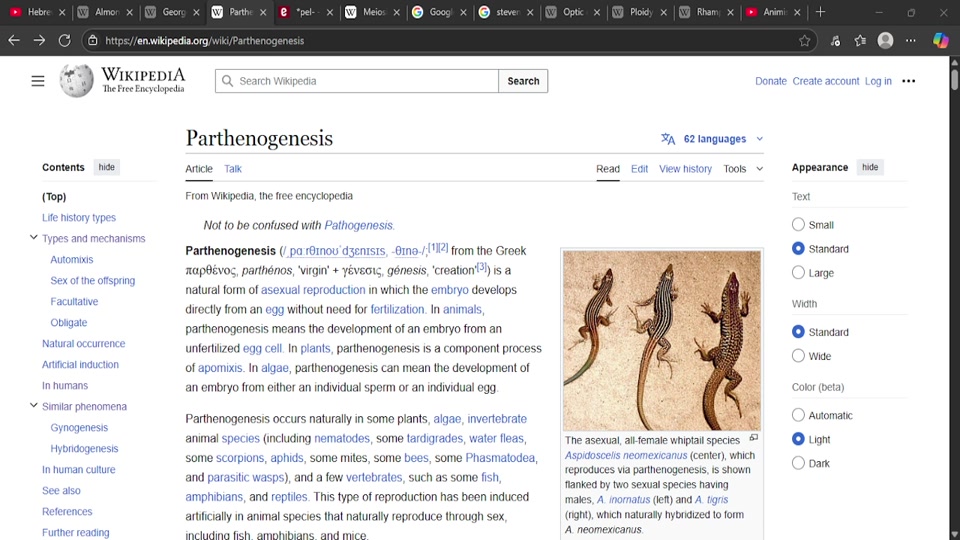The image size is (960, 540).
Task: Collapse the Types and mechanisms section
Action: pyautogui.click(x=34, y=238)
